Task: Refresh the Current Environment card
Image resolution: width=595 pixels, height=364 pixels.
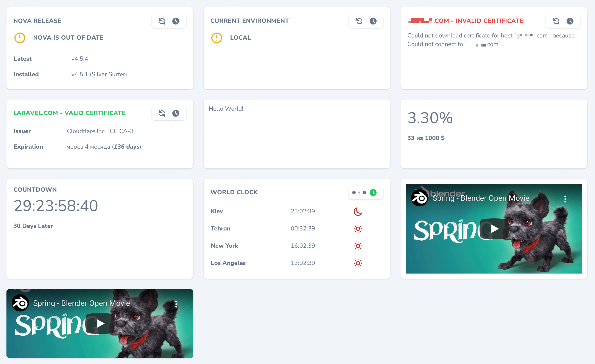Action: pyautogui.click(x=359, y=21)
